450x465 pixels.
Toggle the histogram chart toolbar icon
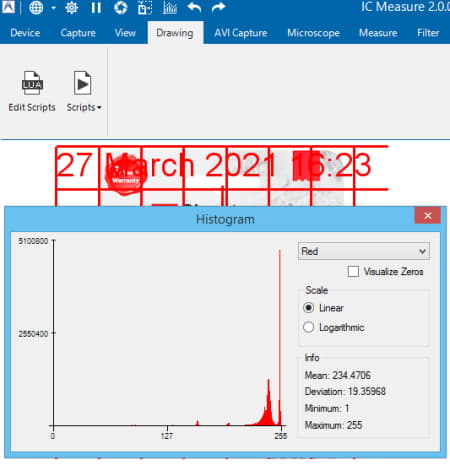coord(170,7)
